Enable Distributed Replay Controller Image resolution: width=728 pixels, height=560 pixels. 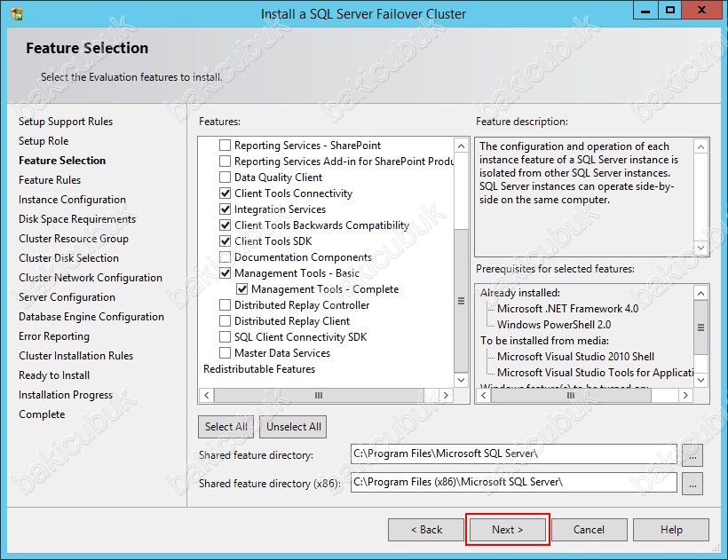click(x=225, y=304)
